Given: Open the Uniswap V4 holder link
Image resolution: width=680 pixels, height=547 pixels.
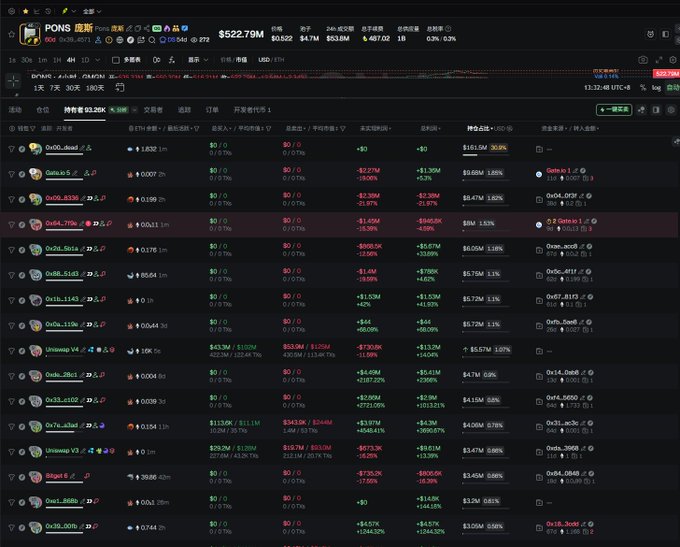Looking at the screenshot, I should click(x=62, y=350).
